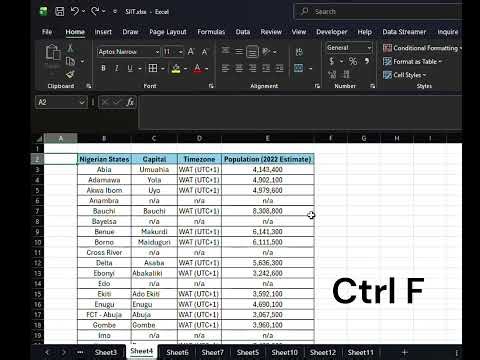Viewport: 480px width, 360px height.
Task: Apply Comma Style format
Action: point(367,61)
